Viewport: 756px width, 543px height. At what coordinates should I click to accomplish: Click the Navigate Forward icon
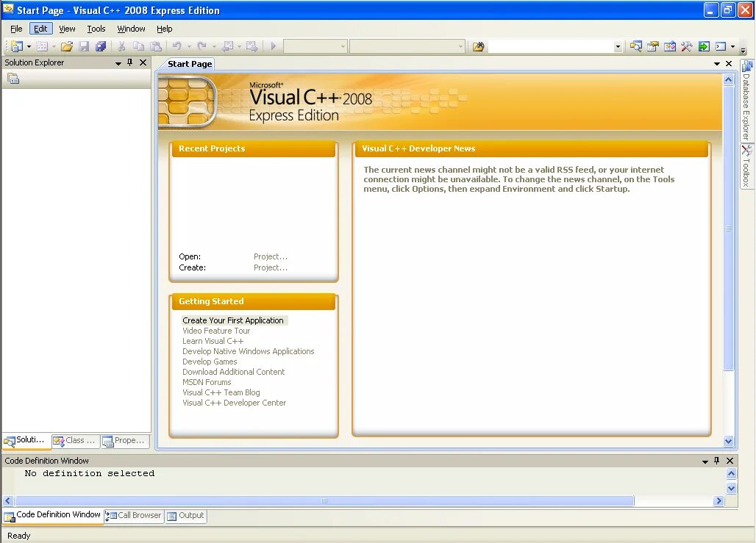click(x=252, y=46)
